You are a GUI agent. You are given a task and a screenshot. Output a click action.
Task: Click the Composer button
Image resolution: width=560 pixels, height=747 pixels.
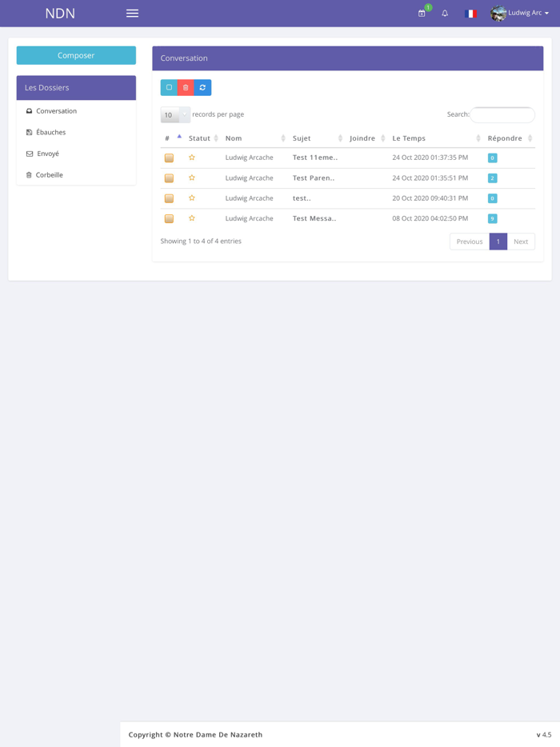[x=76, y=55]
